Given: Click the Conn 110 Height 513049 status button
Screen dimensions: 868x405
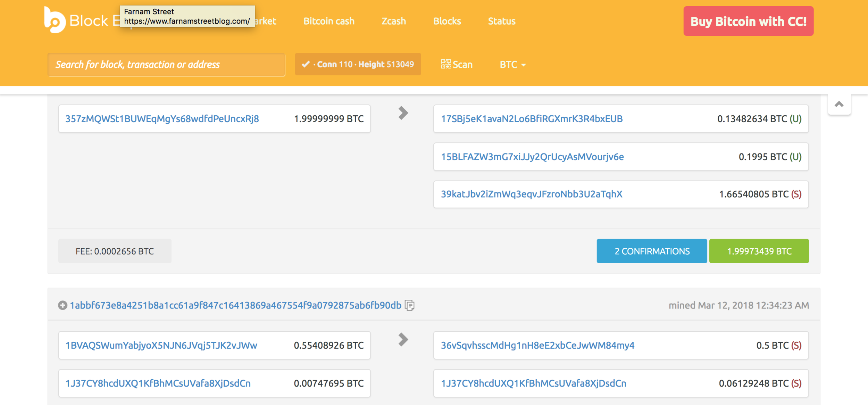Looking at the screenshot, I should tap(358, 64).
